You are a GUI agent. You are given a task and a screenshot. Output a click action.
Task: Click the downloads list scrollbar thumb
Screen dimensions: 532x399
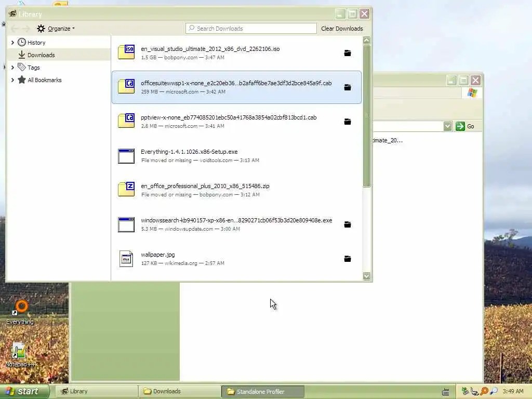[366, 116]
